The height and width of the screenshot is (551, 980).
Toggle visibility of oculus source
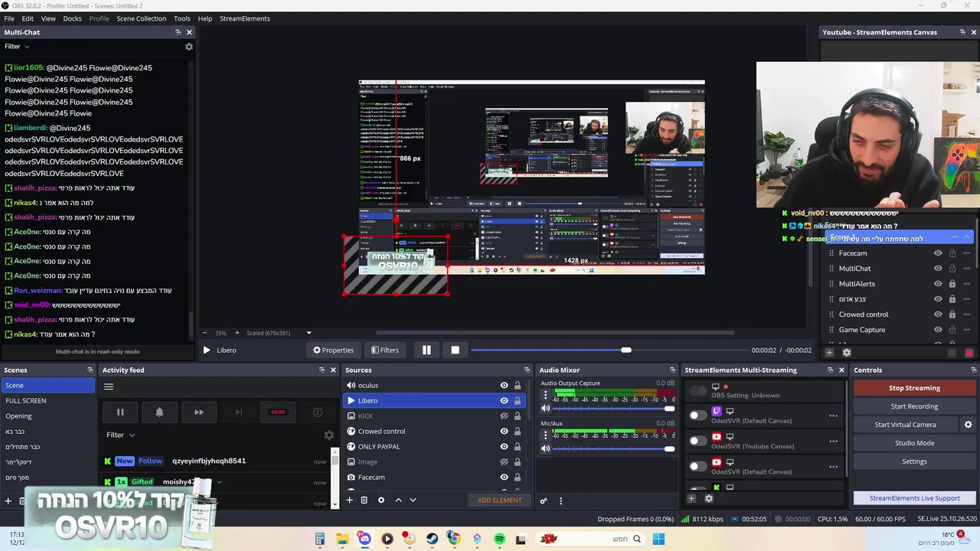[x=504, y=386]
